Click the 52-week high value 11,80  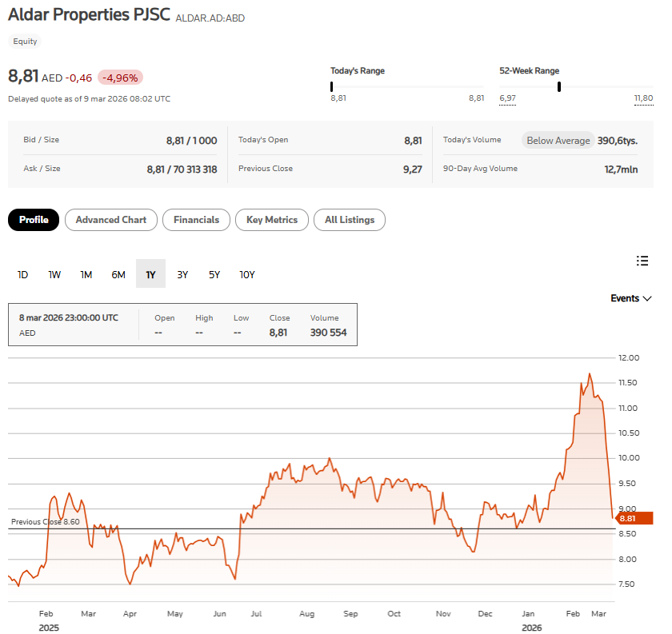(643, 98)
